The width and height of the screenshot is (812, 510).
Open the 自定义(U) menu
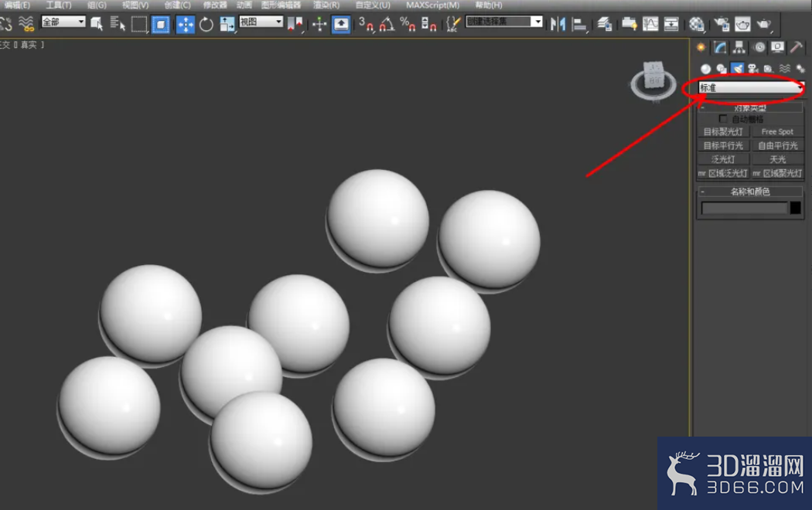[x=373, y=5]
